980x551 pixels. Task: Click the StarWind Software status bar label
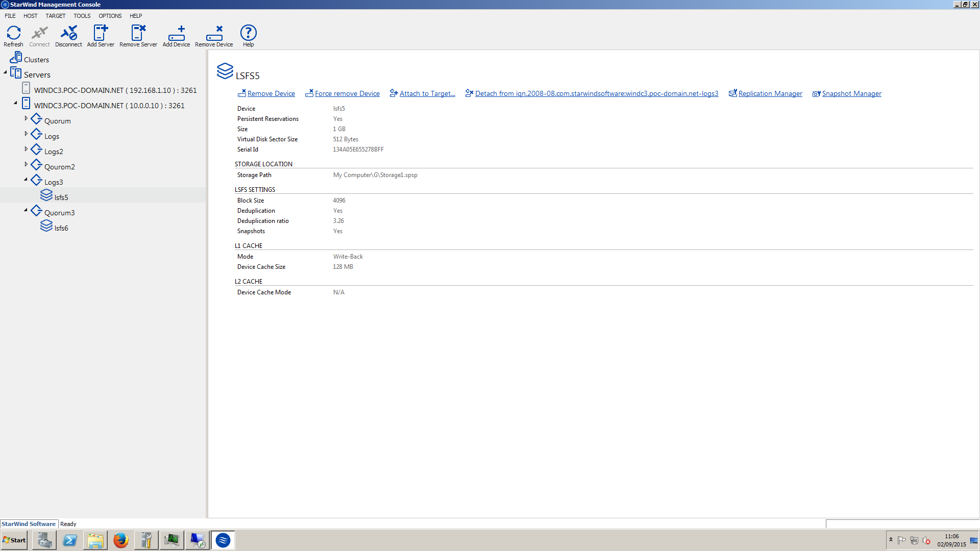click(29, 524)
